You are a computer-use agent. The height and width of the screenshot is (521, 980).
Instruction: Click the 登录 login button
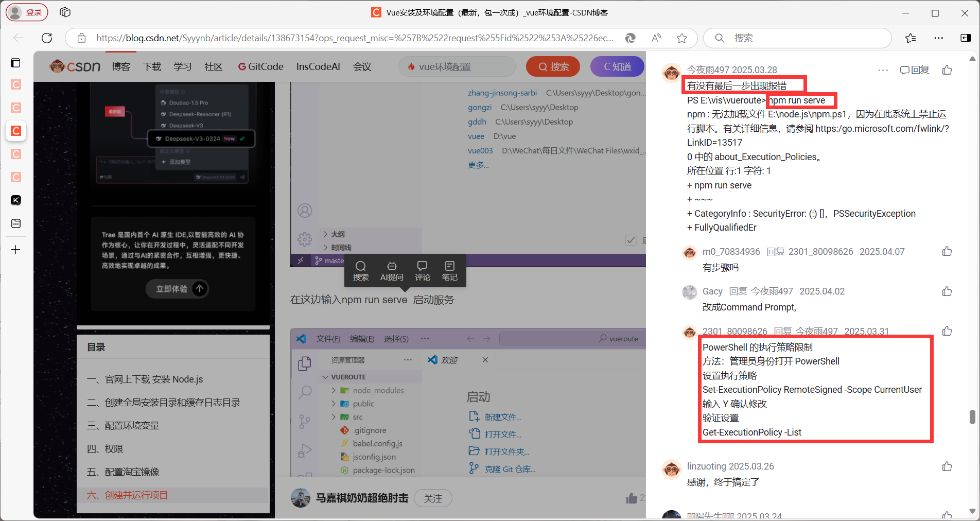tap(27, 12)
